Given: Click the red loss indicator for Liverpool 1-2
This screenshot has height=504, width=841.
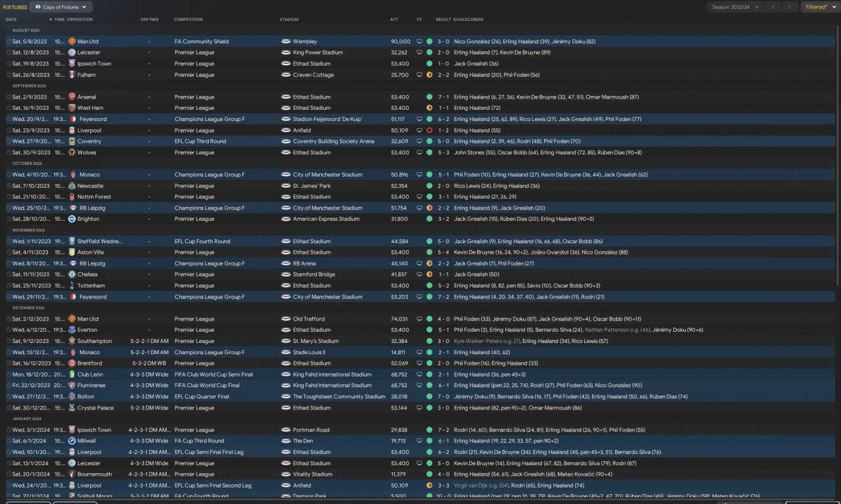Looking at the screenshot, I should pyautogui.click(x=429, y=130).
